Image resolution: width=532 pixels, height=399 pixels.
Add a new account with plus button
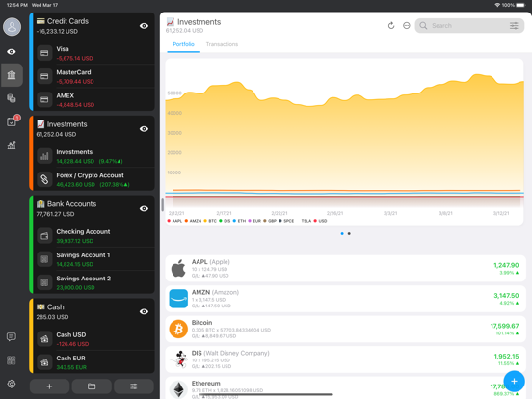click(49, 386)
